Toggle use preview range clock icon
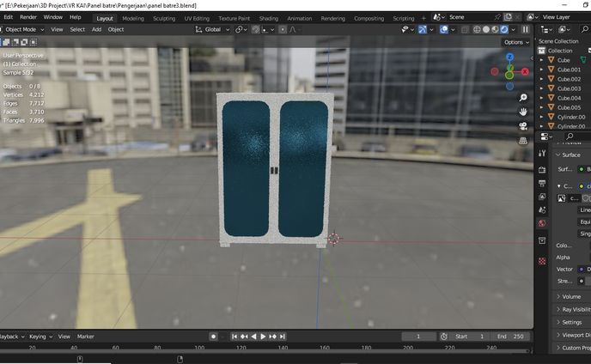The height and width of the screenshot is (364, 591). click(444, 337)
